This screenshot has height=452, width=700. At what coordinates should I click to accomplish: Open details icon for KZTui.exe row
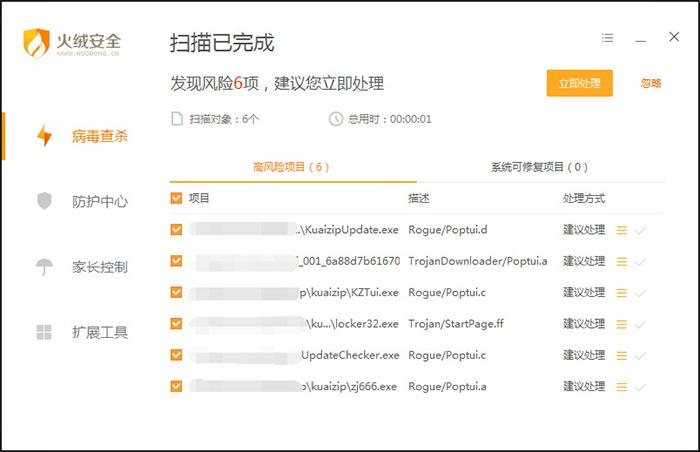621,293
